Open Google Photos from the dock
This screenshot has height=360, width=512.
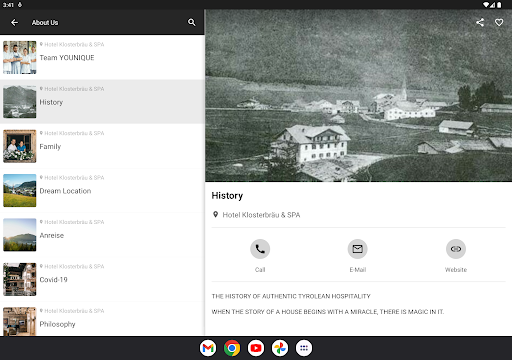(x=280, y=348)
